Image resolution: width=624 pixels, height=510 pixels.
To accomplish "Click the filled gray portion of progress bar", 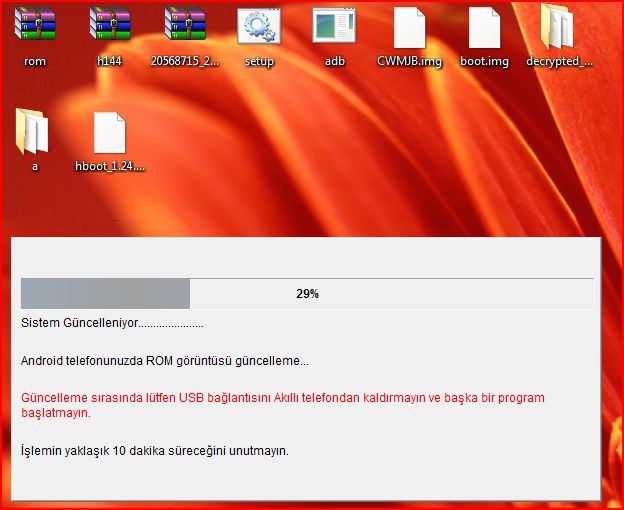I will tap(105, 294).
